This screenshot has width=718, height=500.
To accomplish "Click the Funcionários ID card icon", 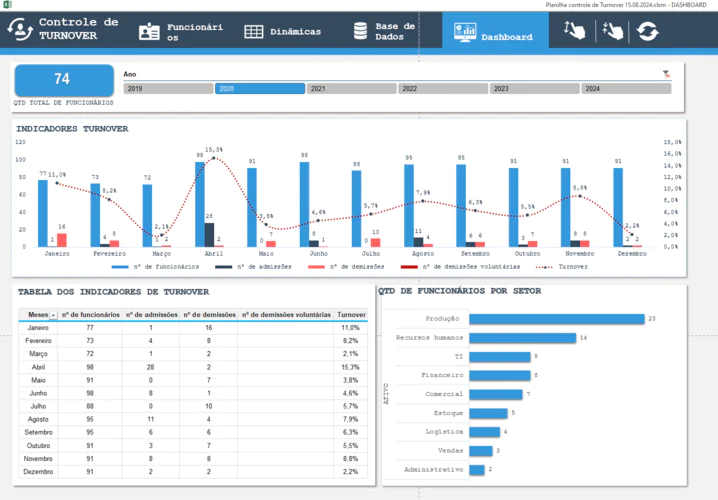I will (x=149, y=32).
